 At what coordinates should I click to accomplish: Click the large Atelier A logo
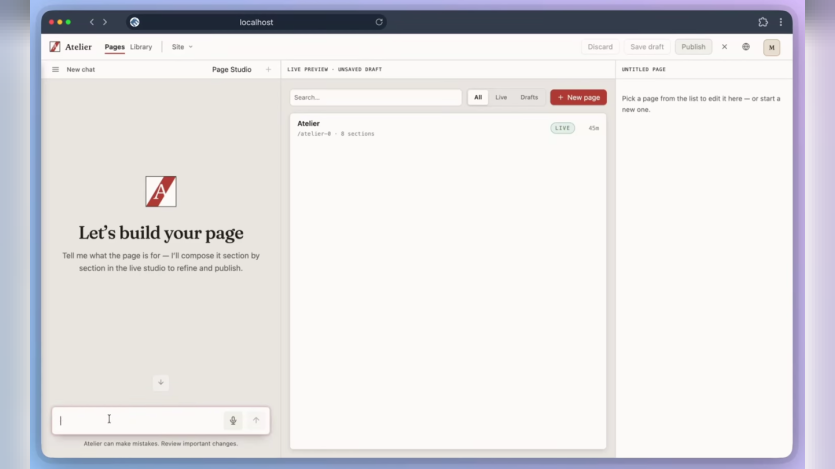[161, 191]
